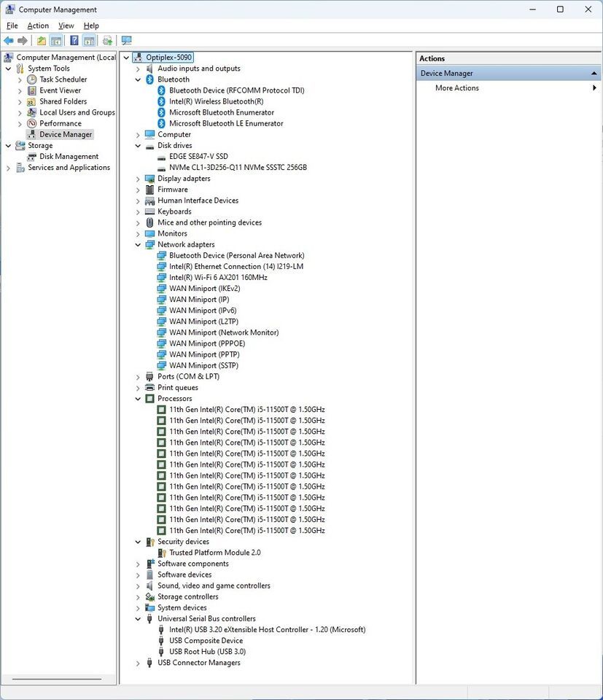Select NVMe CL1-3D256-Q11 NVMe SSSTC 256GB
The width and height of the screenshot is (603, 700).
click(238, 168)
